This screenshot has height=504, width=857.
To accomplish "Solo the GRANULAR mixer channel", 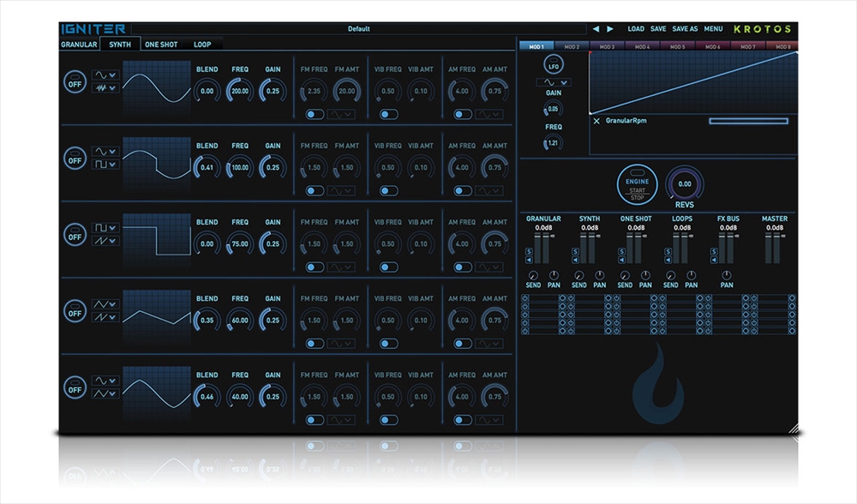I will 529,251.
